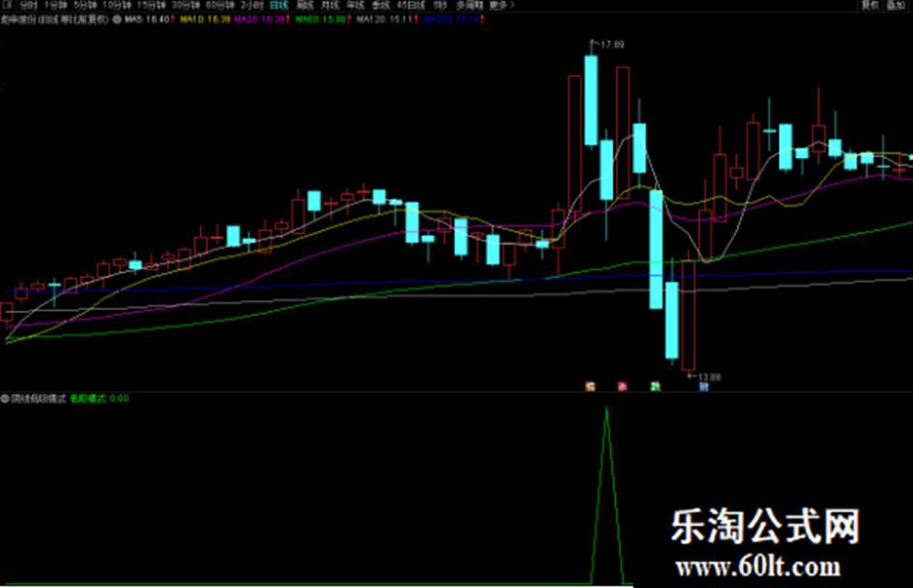Click the orange event marker below the chart
This screenshot has width=913, height=588.
590,386
